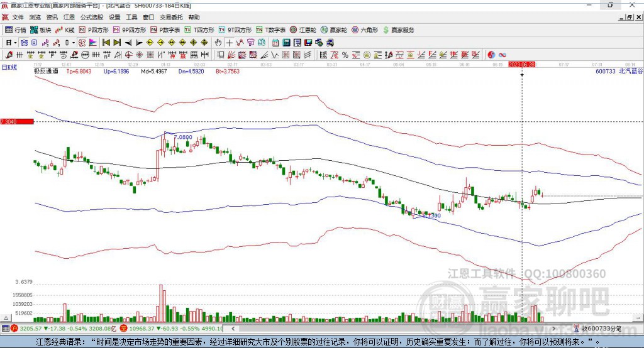Select the red circle target tool
This screenshot has height=348, width=644.
coord(128,55)
